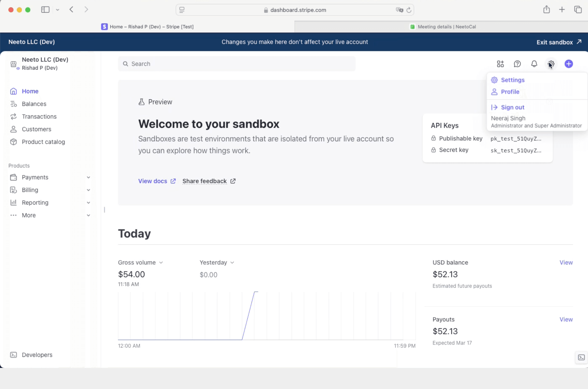
Task: Click View next to USD balance
Action: (566, 262)
